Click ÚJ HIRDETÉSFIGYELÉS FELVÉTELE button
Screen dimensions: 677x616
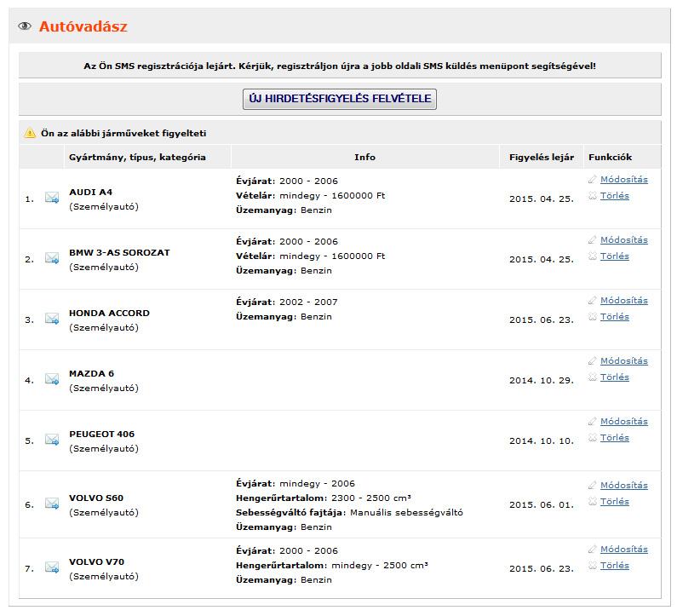click(x=340, y=99)
